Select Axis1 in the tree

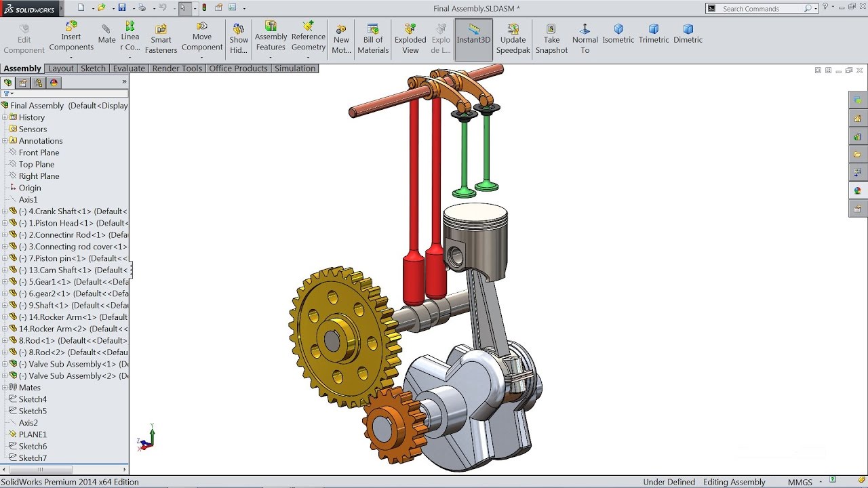pos(28,199)
